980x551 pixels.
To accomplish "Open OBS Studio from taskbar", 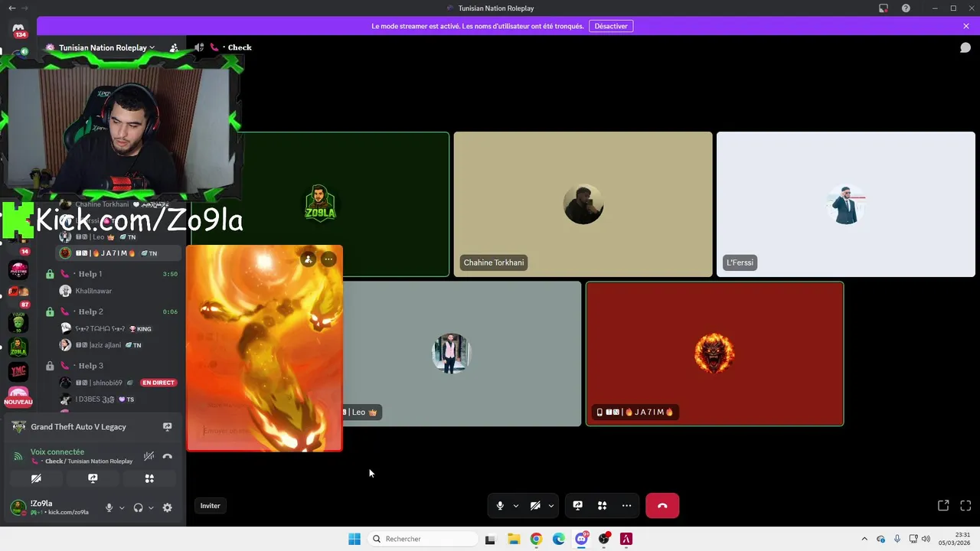I will point(604,539).
